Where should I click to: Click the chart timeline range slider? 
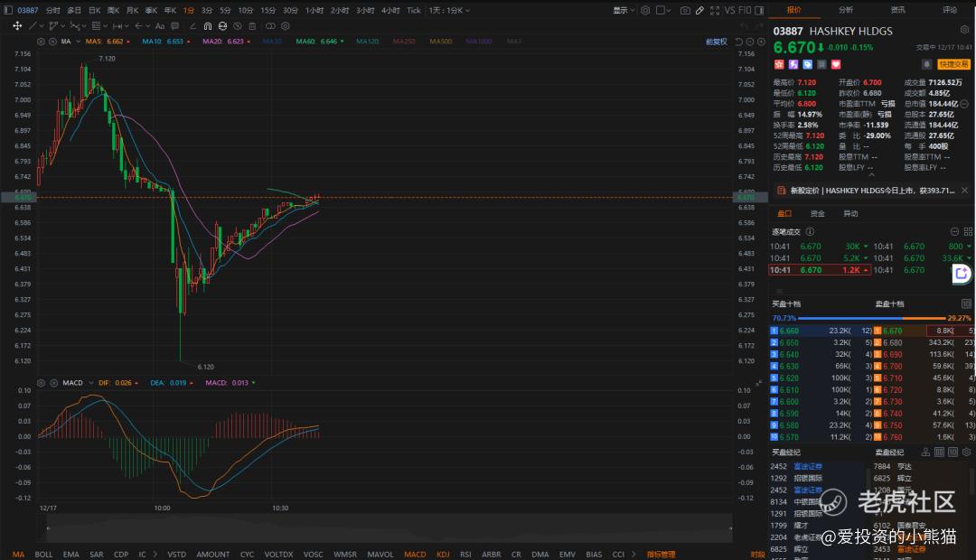point(389,528)
